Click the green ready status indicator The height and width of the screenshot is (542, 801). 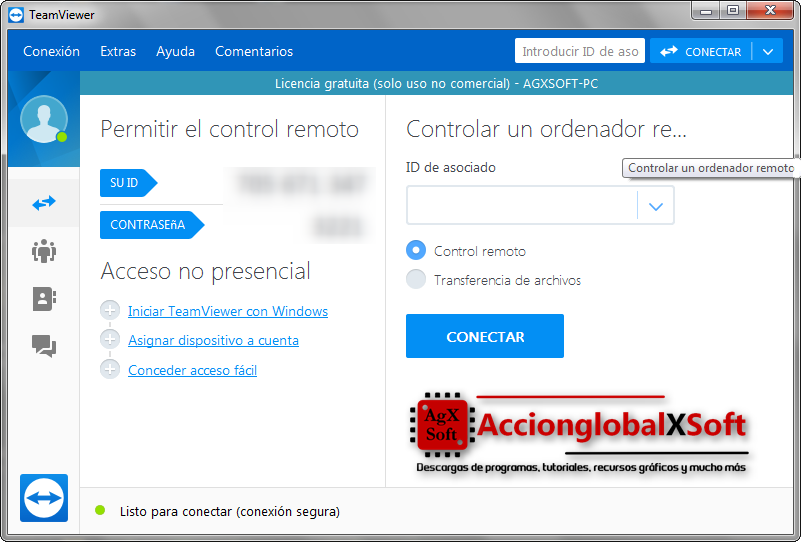[x=100, y=510]
